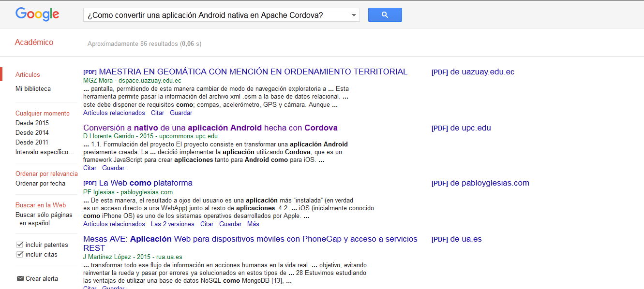Click Artículos relacionados under La Web como plataforma
Image resolution: width=644 pixels, height=289 pixels.
tap(114, 224)
